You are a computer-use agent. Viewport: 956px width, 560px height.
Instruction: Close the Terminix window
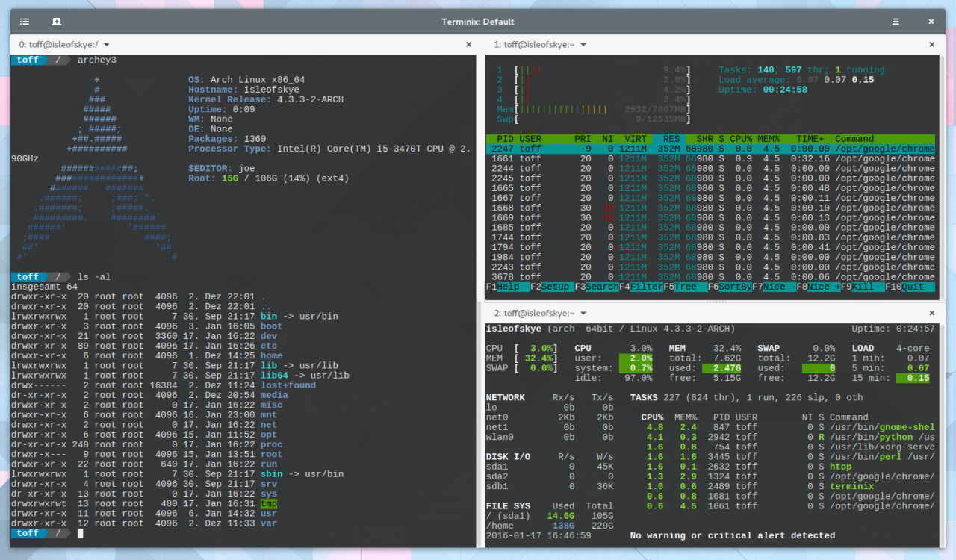pos(931,22)
